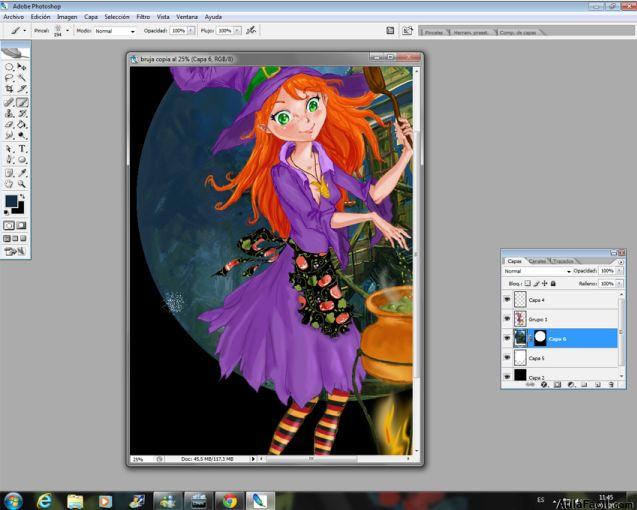This screenshot has height=510, width=637.
Task: Add a layer style from Layers panel
Action: click(x=544, y=384)
